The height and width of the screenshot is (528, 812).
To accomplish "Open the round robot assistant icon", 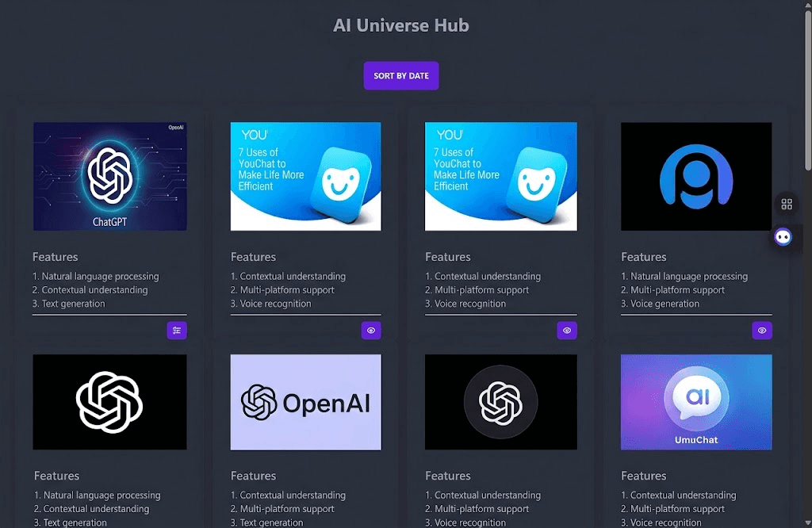I will coord(783,237).
